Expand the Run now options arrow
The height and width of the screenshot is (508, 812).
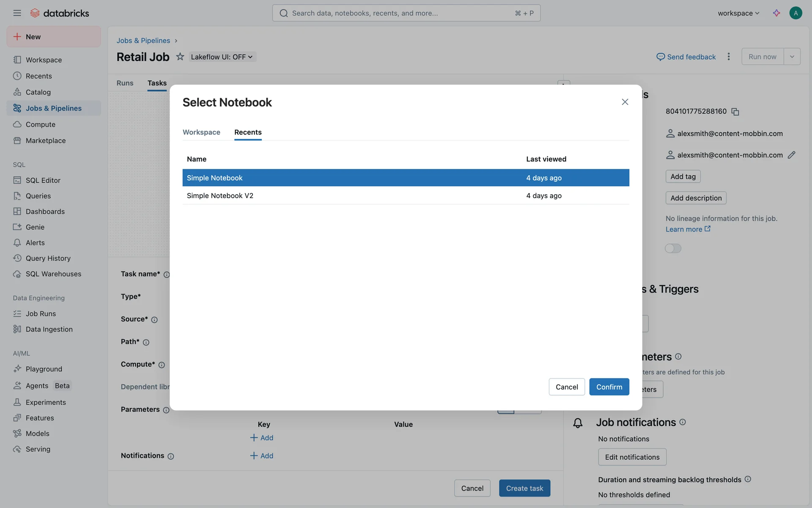pos(792,57)
